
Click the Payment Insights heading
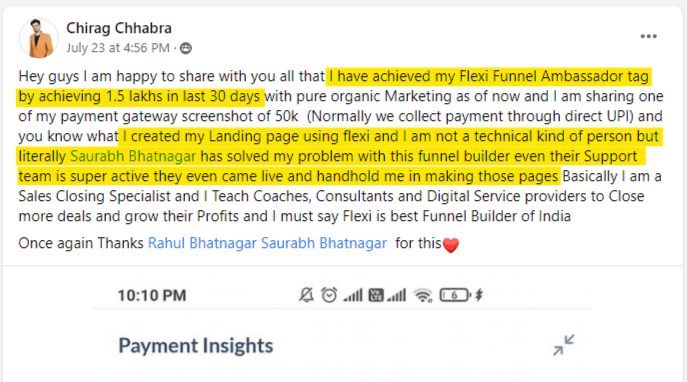tap(196, 346)
